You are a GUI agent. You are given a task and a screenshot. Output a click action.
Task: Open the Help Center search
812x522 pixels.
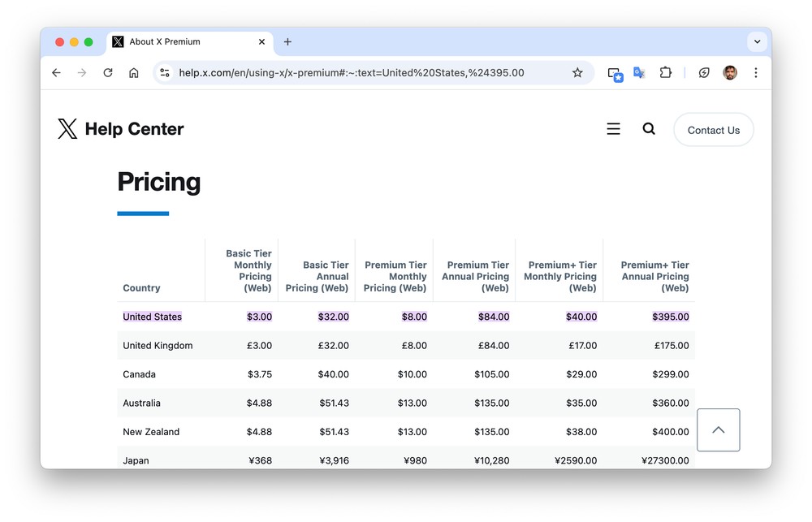649,128
